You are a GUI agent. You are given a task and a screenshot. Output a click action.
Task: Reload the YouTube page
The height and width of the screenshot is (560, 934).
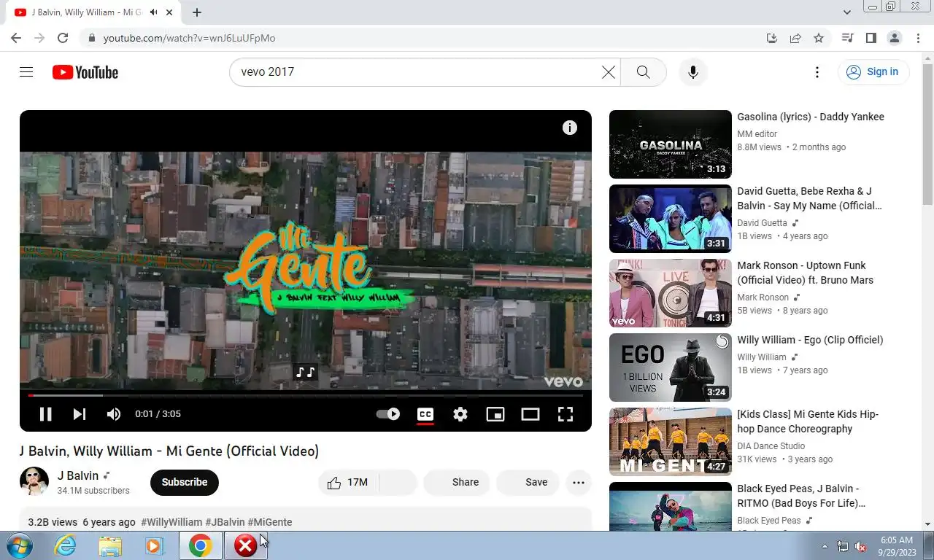pos(63,38)
